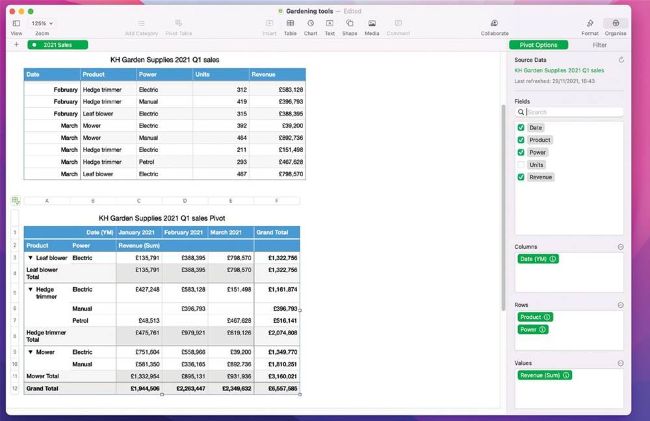Switch to the Filter tab
The width and height of the screenshot is (650, 421).
click(x=599, y=45)
